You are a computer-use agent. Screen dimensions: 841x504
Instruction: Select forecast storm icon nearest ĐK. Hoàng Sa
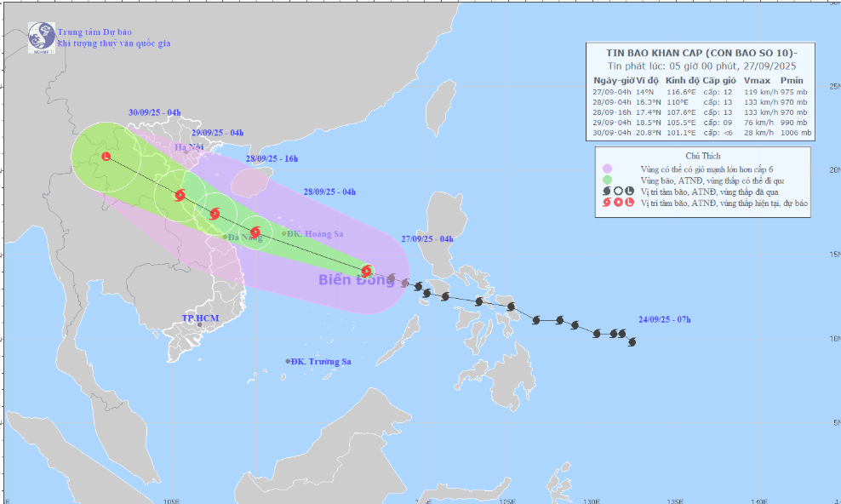coord(255,232)
